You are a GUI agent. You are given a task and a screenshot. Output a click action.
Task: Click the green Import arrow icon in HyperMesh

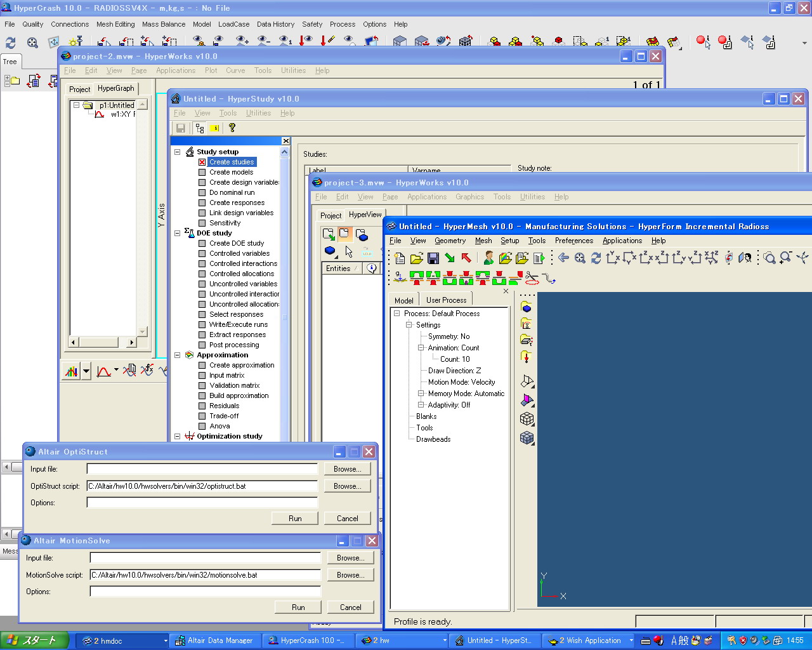(x=450, y=258)
